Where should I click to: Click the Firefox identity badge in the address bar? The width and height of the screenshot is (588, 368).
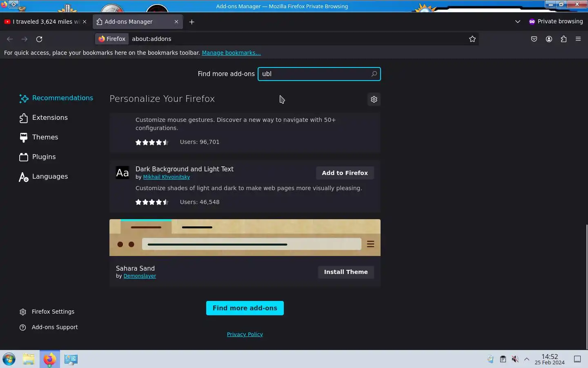click(x=112, y=39)
